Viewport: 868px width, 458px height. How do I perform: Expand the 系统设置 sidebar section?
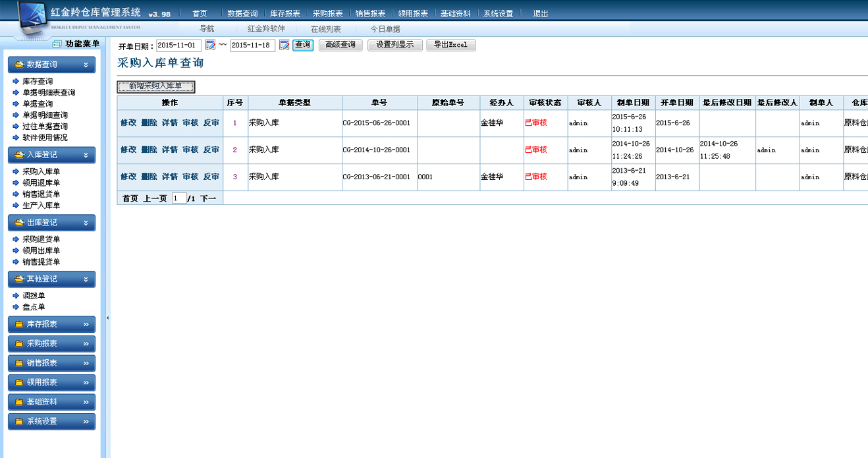coord(86,422)
